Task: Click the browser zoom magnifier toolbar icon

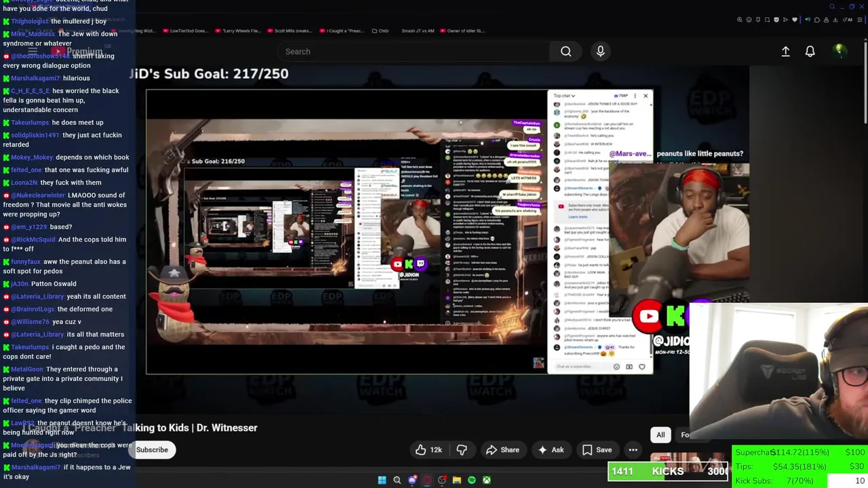Action: click(740, 20)
